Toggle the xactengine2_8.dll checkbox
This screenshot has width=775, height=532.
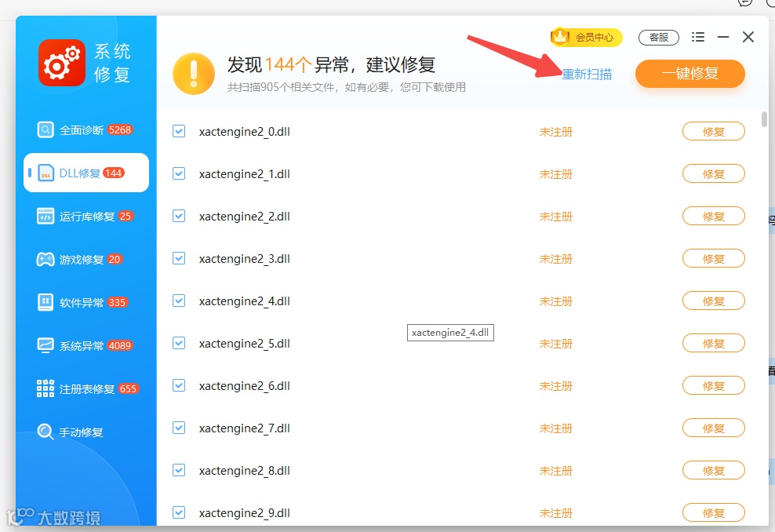pos(179,470)
